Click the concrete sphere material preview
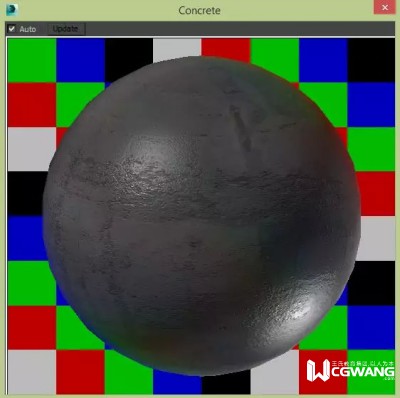This screenshot has width=400, height=398. click(x=202, y=216)
